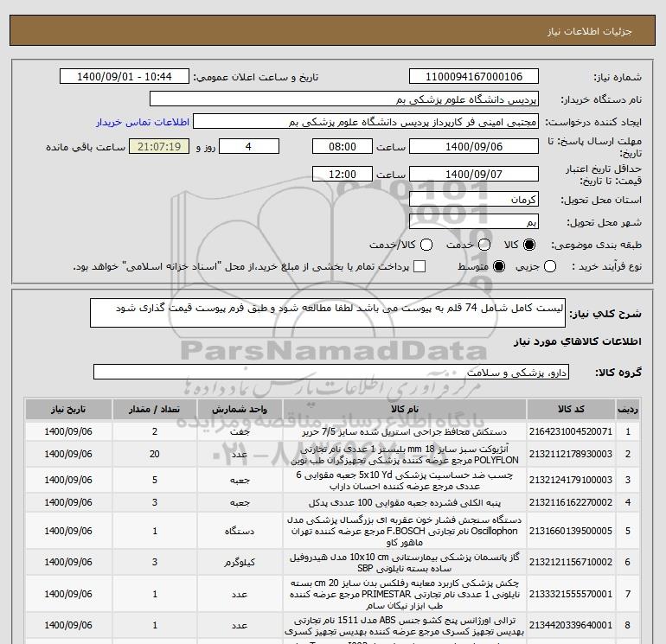Click the goods group field دارو، پزشکی و سلامت

tap(331, 372)
